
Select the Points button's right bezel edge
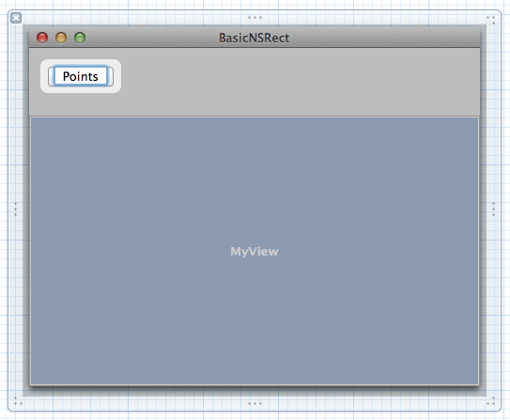click(111, 76)
